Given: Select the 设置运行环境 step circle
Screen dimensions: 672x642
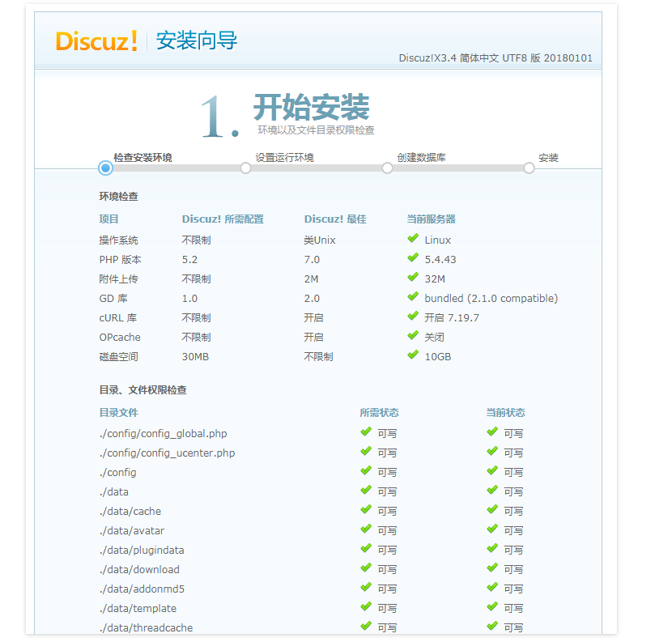Looking at the screenshot, I should 245,168.
